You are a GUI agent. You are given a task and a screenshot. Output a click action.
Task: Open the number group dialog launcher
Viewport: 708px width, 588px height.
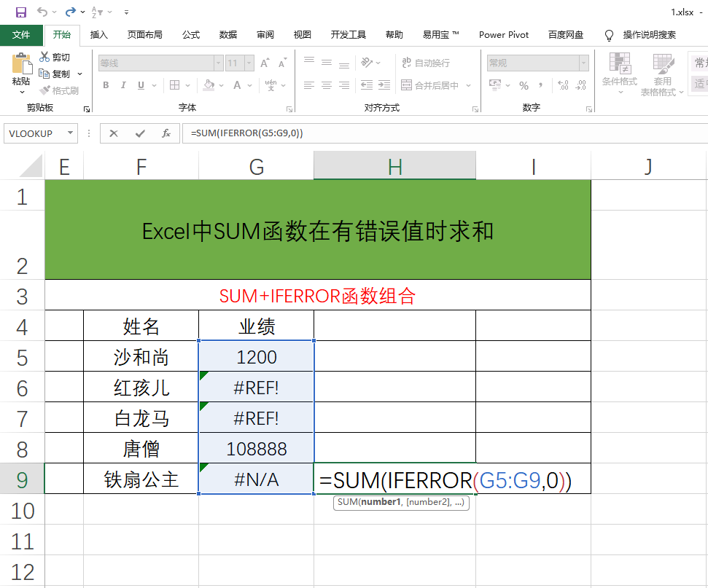[589, 109]
